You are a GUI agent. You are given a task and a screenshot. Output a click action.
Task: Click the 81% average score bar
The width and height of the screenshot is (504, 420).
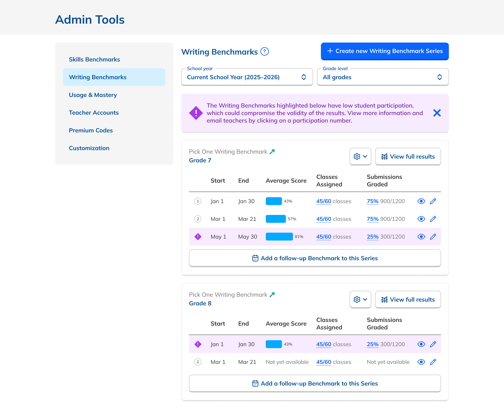point(279,237)
